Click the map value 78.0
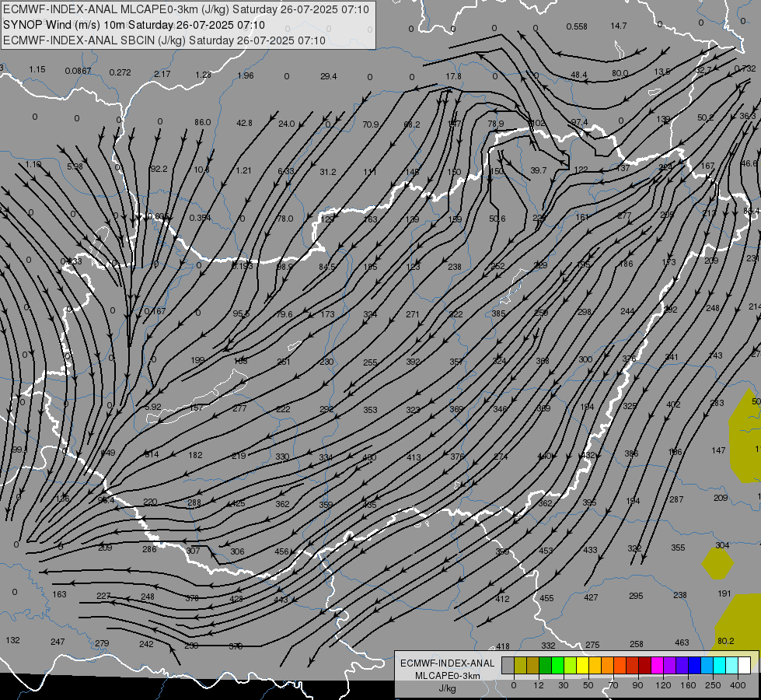 coord(285,219)
